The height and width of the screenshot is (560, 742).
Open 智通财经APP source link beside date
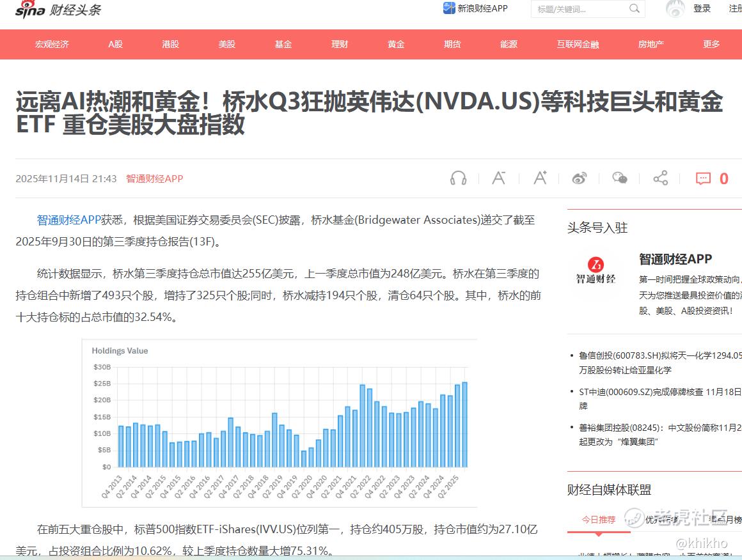pyautogui.click(x=155, y=179)
